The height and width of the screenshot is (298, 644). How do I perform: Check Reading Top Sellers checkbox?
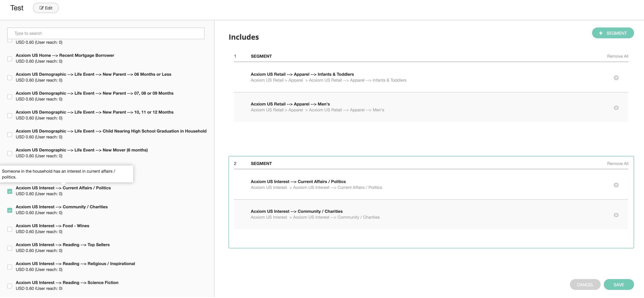tap(10, 248)
